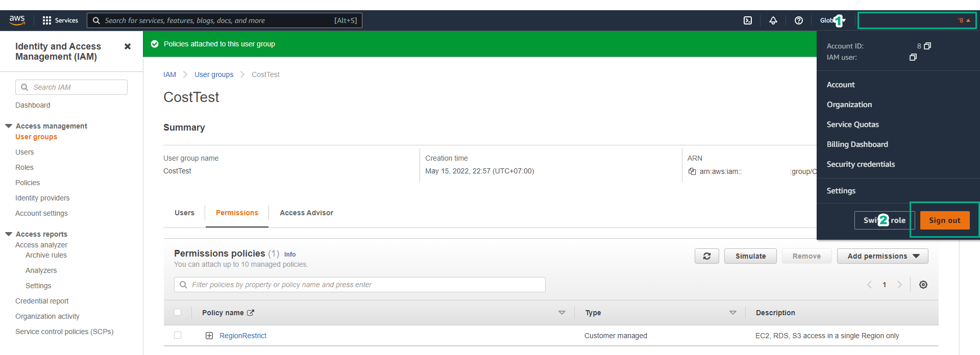
Task: Copy the IAM user name
Action: (913, 57)
